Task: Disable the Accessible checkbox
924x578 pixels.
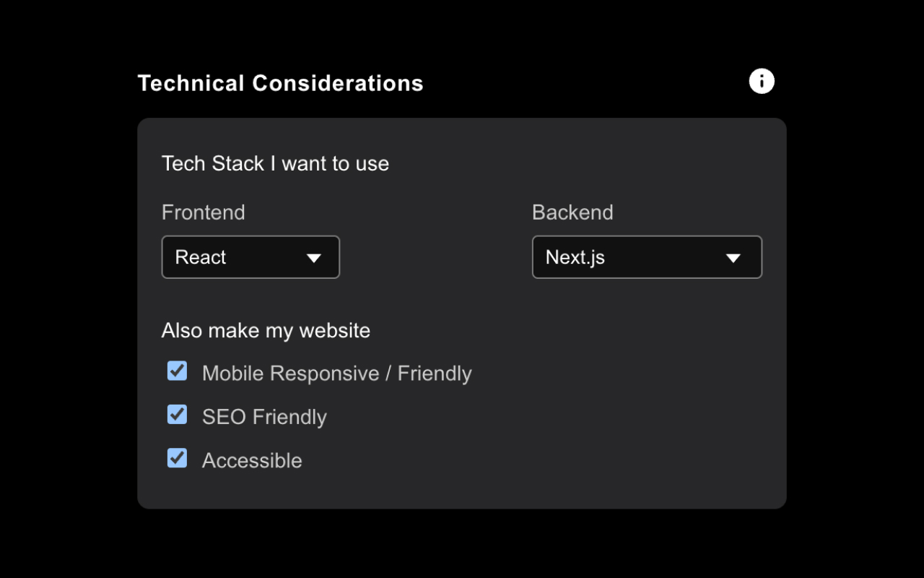Action: pos(177,458)
